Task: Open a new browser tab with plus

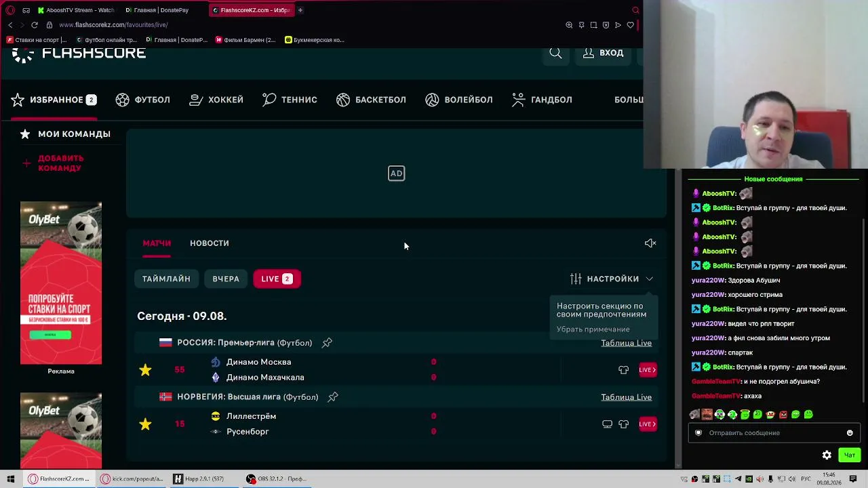Action: (300, 10)
